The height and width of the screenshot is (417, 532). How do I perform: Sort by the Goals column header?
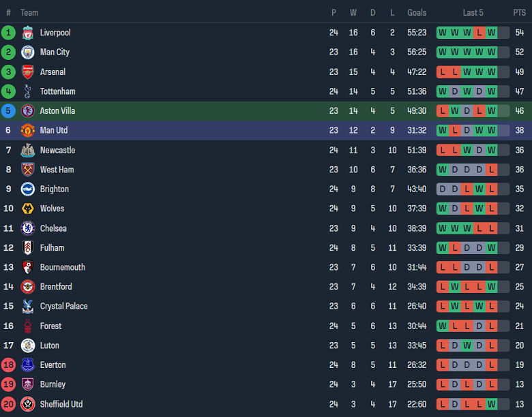417,13
